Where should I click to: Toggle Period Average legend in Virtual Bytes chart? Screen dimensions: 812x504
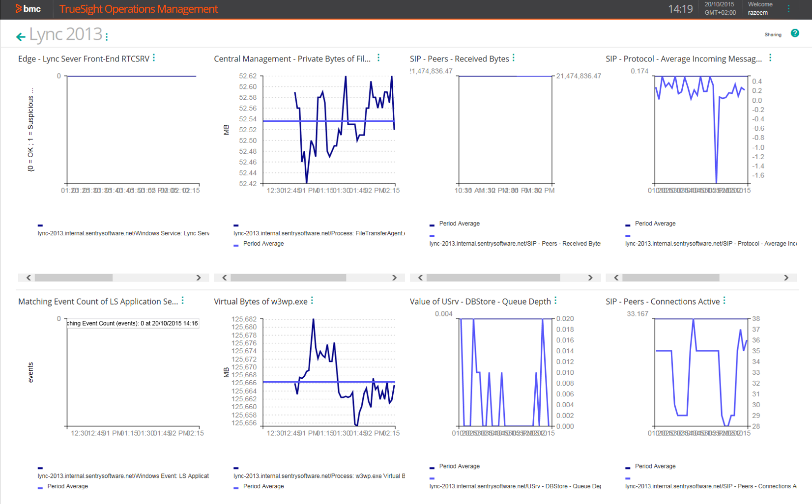(263, 486)
